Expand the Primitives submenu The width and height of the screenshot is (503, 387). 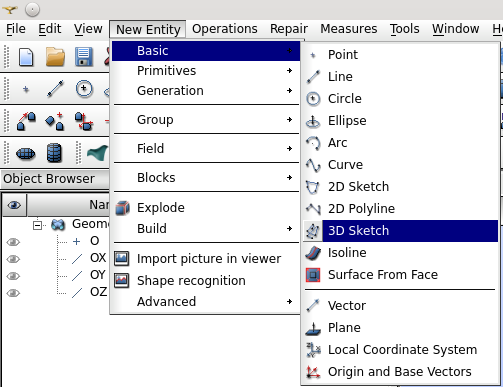(206, 71)
